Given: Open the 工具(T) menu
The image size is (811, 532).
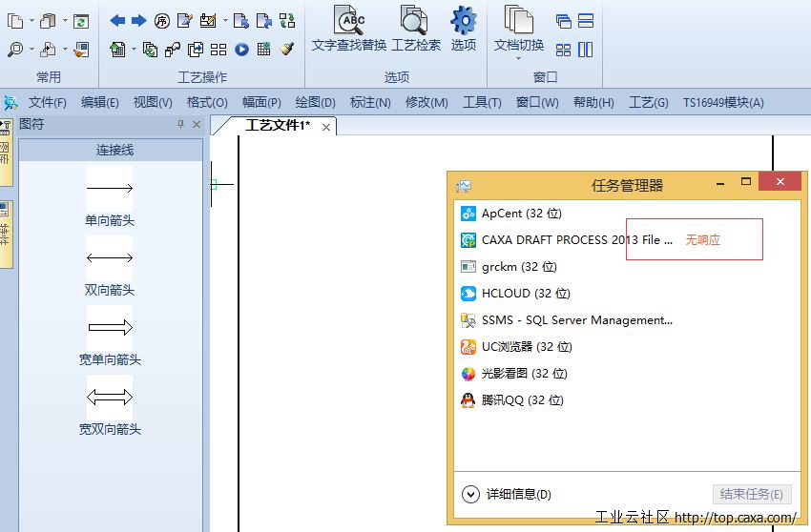Looking at the screenshot, I should (482, 102).
